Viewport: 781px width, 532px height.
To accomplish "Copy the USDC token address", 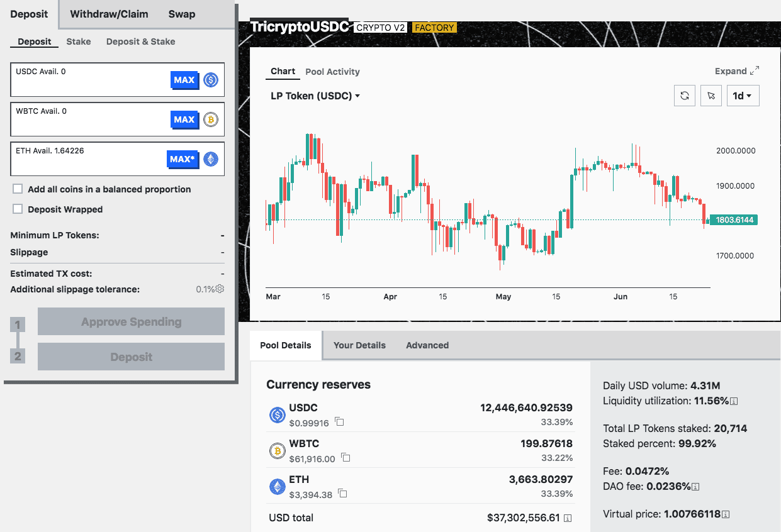I will coord(339,422).
